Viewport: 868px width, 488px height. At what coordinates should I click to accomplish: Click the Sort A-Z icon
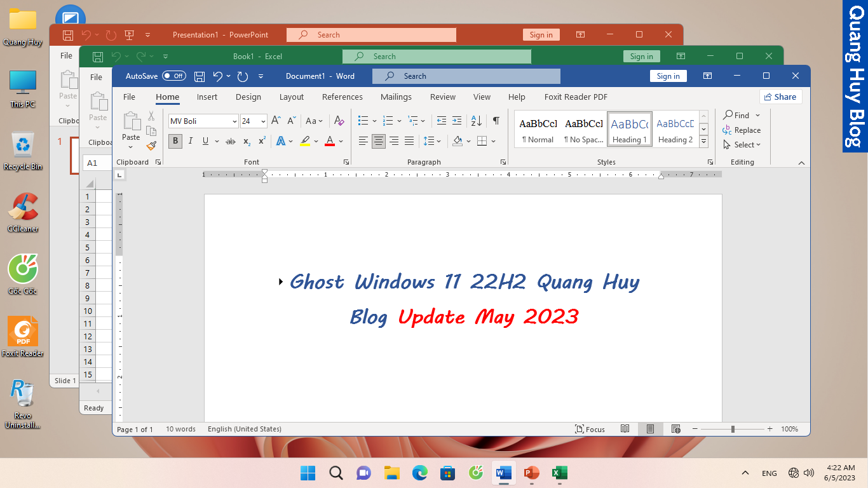click(477, 121)
